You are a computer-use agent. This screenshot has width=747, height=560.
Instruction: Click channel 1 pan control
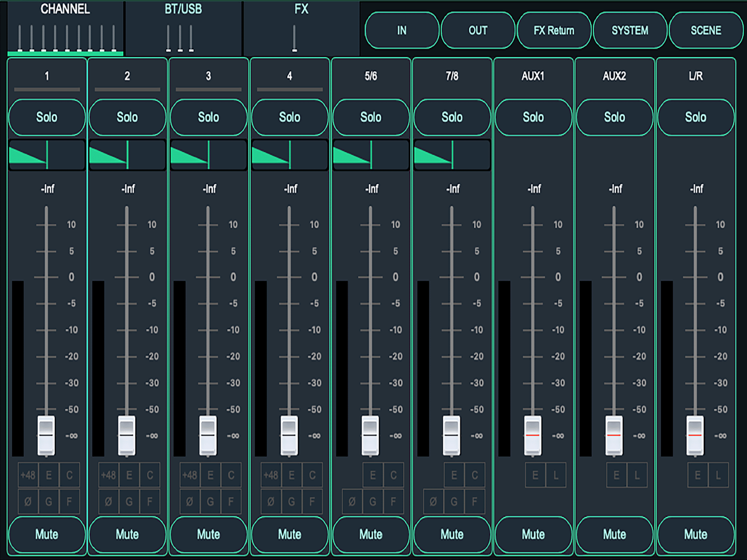click(47, 155)
